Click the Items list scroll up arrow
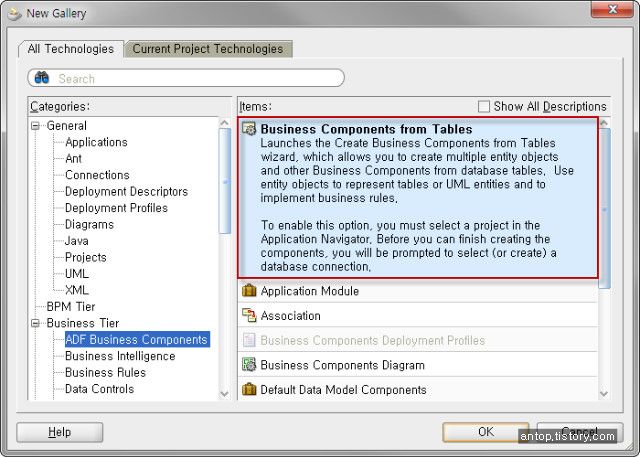Viewport: 640px width, 457px height. tap(604, 122)
